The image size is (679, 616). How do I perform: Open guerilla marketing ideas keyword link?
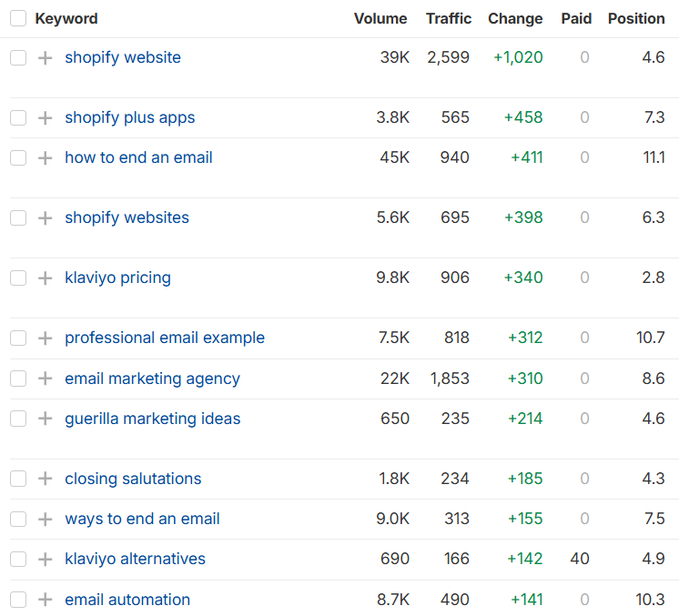[x=152, y=419]
